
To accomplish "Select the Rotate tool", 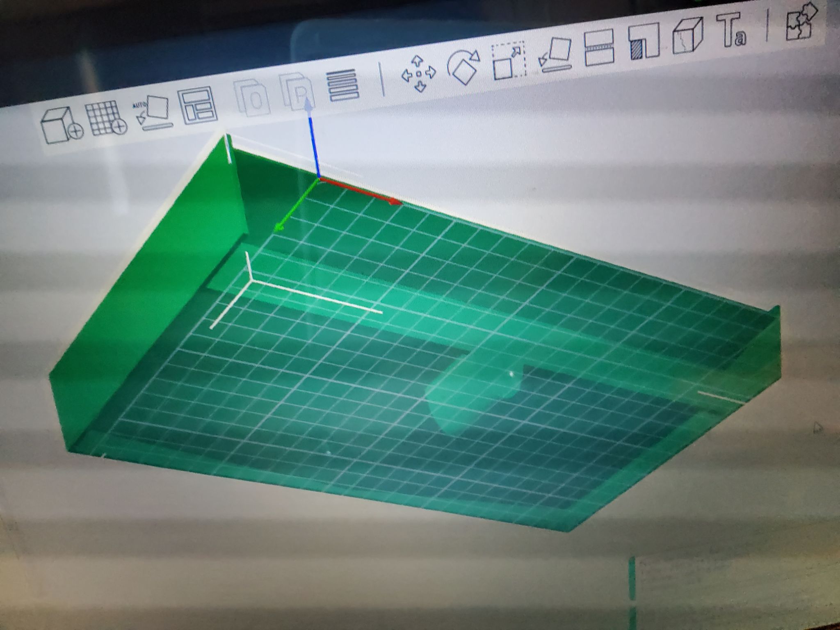I will click(463, 67).
